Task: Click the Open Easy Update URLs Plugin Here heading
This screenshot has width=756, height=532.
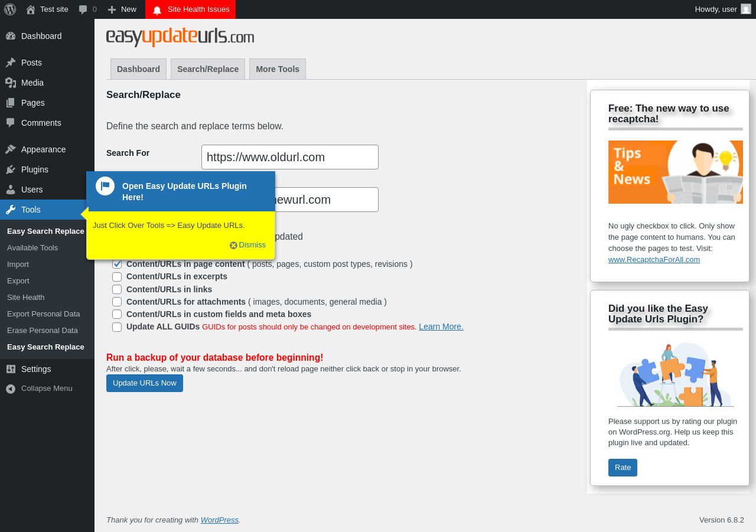Action: 184,191
